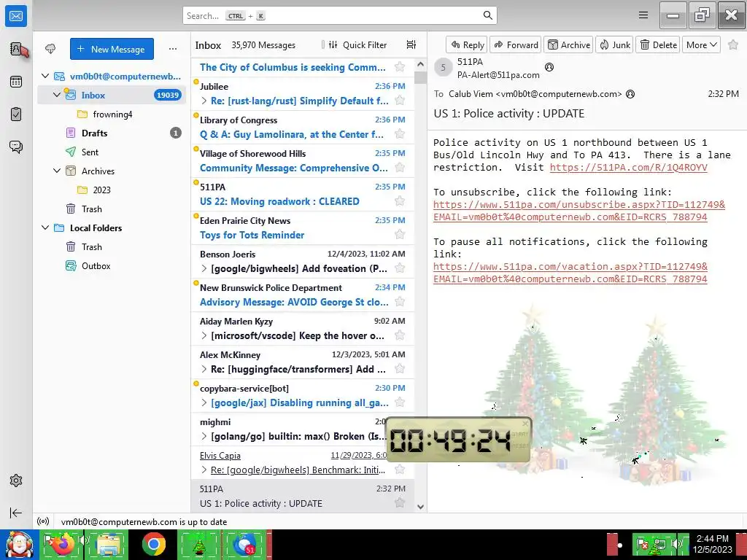Screen dimensions: 747x560
Task: Open the Mail space icon
Action: [16, 16]
